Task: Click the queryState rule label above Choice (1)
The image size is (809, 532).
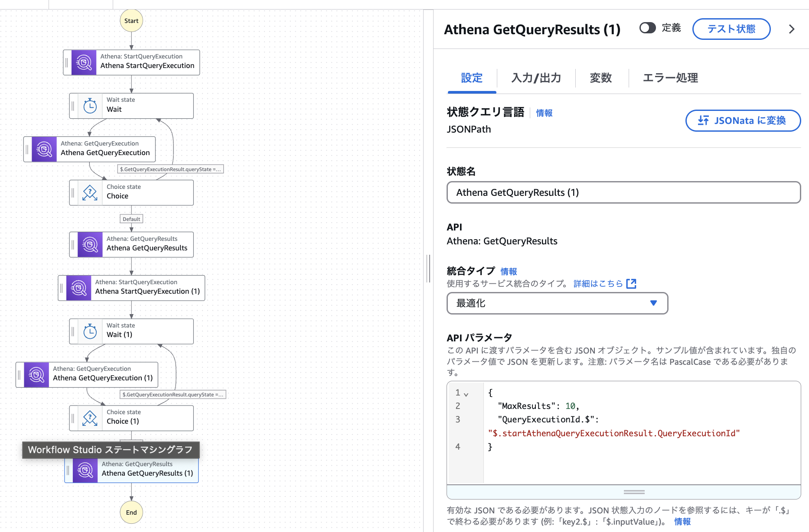Action: [173, 395]
